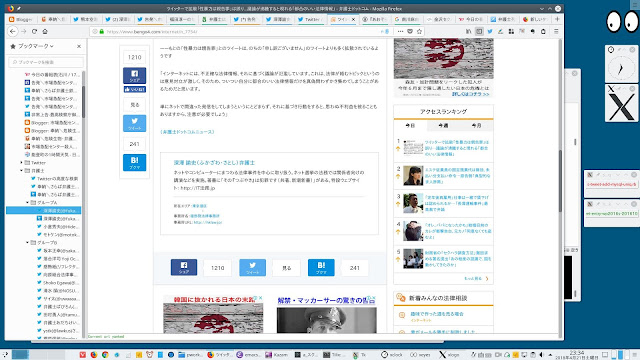Open the Shoko Egawa bookmark

pos(58,282)
